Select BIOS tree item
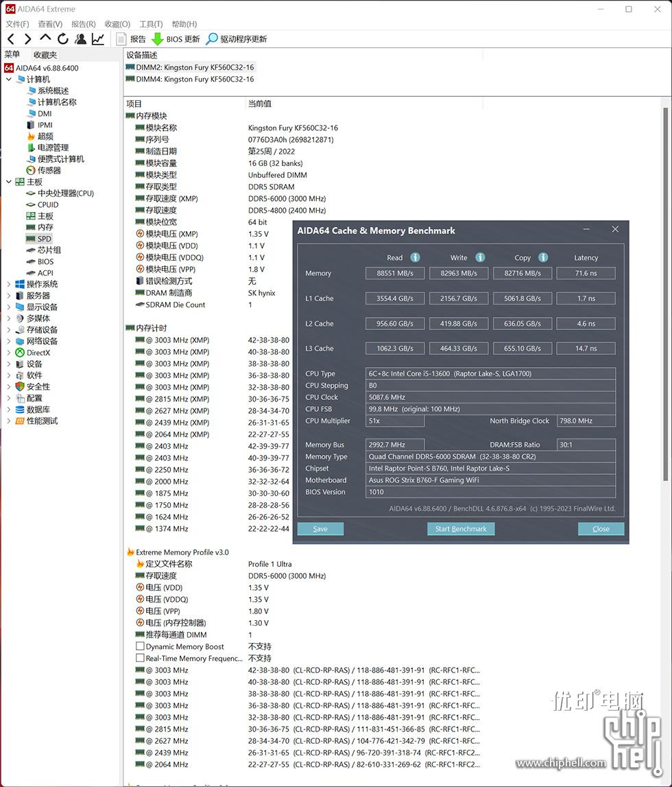The height and width of the screenshot is (787, 672). tap(40, 261)
